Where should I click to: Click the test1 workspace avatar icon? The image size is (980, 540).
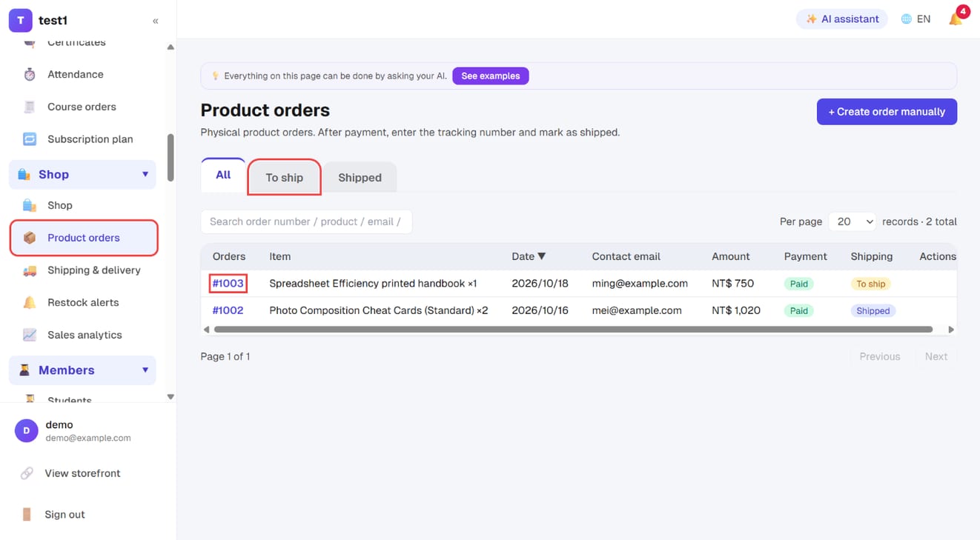[20, 21]
